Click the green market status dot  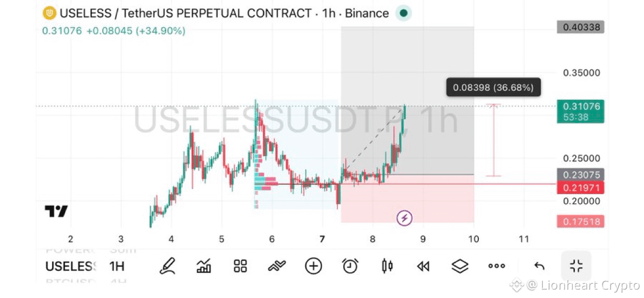[403, 13]
